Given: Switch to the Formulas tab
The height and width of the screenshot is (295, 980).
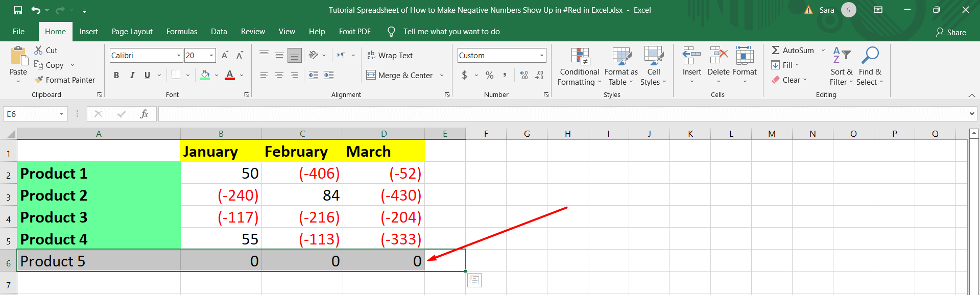Looking at the screenshot, I should pos(182,31).
